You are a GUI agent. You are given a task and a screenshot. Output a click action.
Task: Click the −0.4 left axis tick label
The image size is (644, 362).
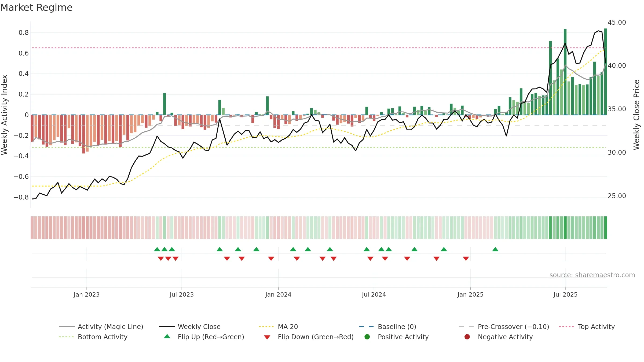21,156
